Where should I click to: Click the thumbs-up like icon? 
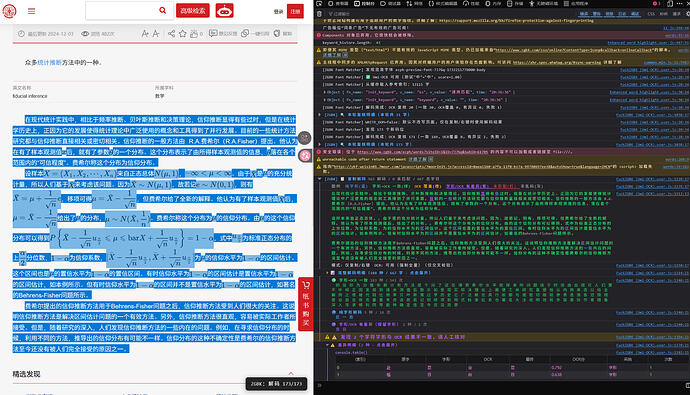(x=194, y=33)
